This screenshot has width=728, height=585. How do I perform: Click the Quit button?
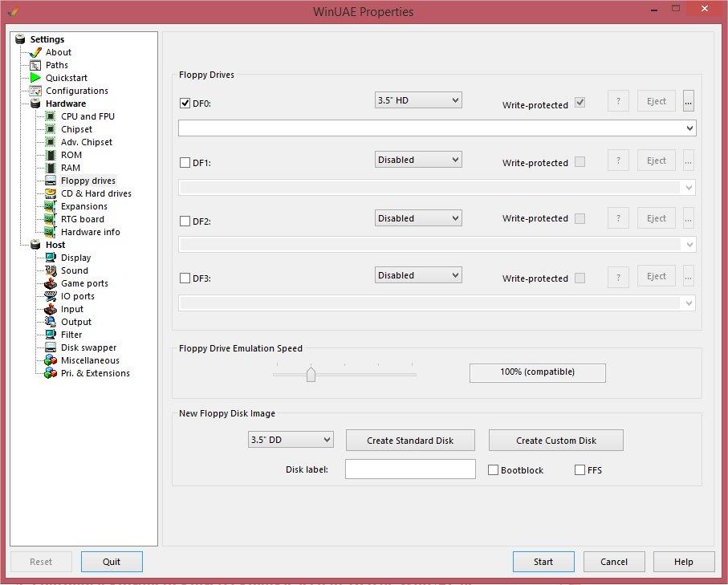click(x=112, y=562)
